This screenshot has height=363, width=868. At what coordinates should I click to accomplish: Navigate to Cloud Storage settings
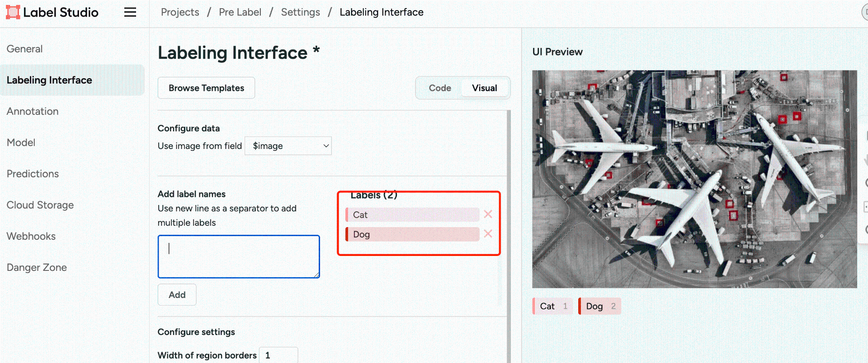pos(40,205)
